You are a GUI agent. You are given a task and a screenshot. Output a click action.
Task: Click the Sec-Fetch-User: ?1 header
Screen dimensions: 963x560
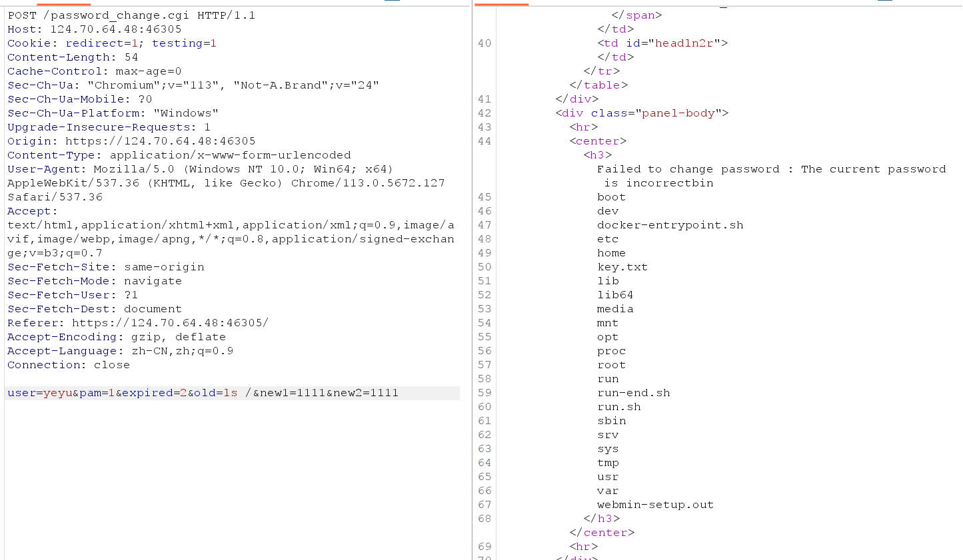[73, 295]
